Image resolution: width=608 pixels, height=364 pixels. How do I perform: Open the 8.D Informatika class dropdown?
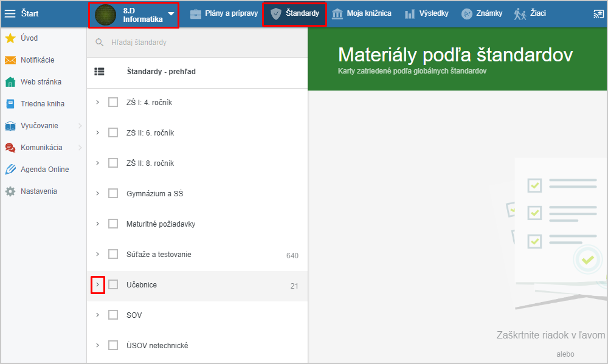(134, 15)
